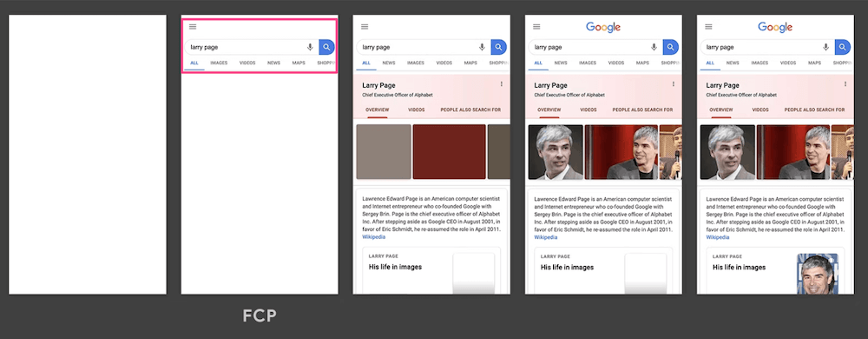
Task: Open hamburger menu in the FCP frame
Action: 193,27
